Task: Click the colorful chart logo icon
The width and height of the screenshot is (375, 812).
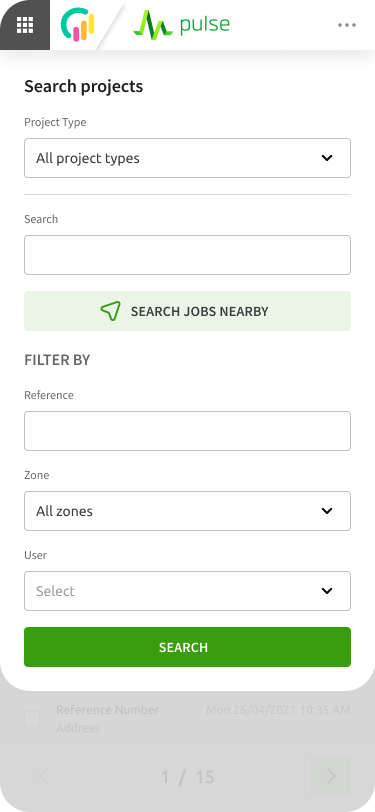Action: coord(78,24)
